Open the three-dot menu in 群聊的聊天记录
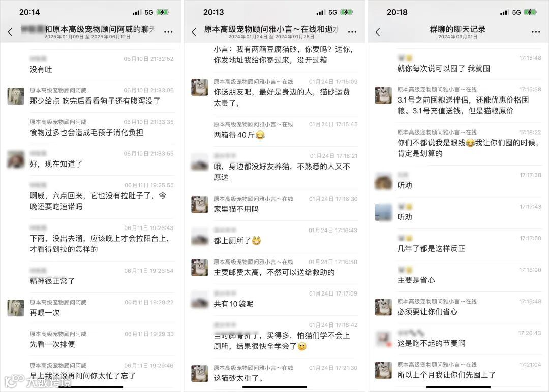This screenshot has height=392, width=549. tap(536, 32)
